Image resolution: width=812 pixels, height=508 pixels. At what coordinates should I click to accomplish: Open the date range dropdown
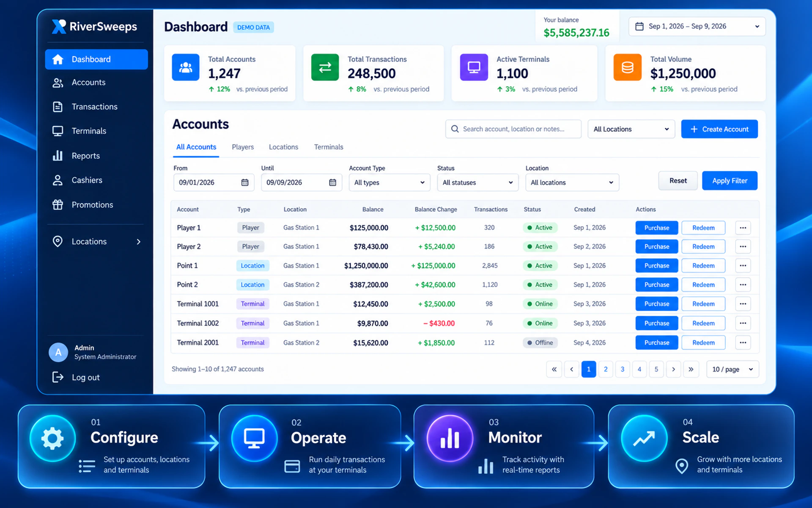tap(697, 26)
